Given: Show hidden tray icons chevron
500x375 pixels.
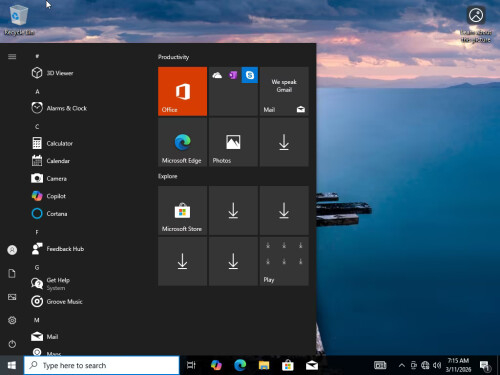Looking at the screenshot, I should tap(402, 365).
